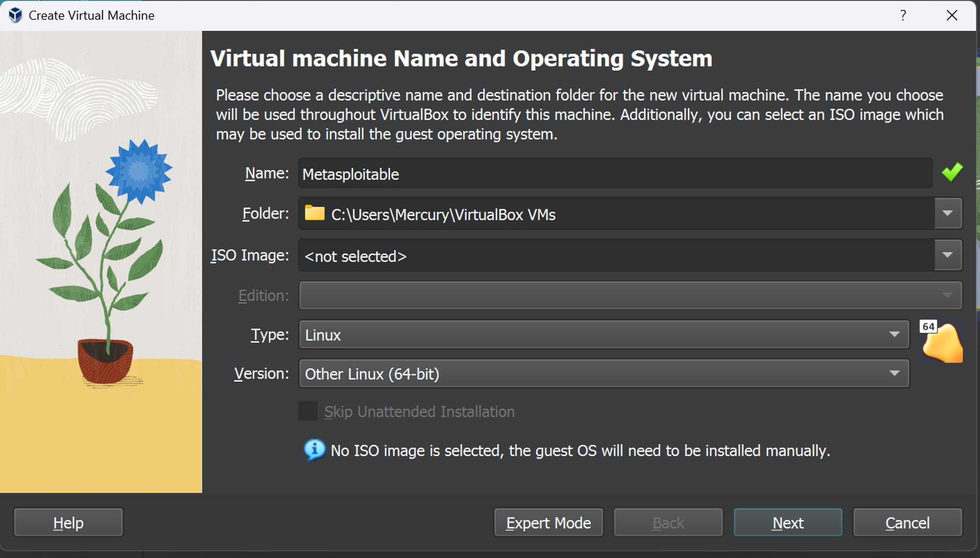The width and height of the screenshot is (980, 558).
Task: Close the Create Virtual Machine dialog
Action: 952,15
